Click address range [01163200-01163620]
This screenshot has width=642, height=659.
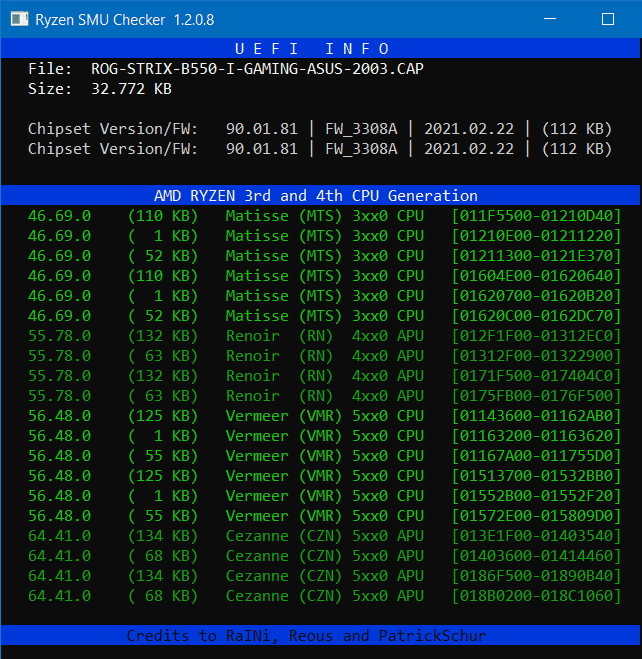tap(537, 436)
